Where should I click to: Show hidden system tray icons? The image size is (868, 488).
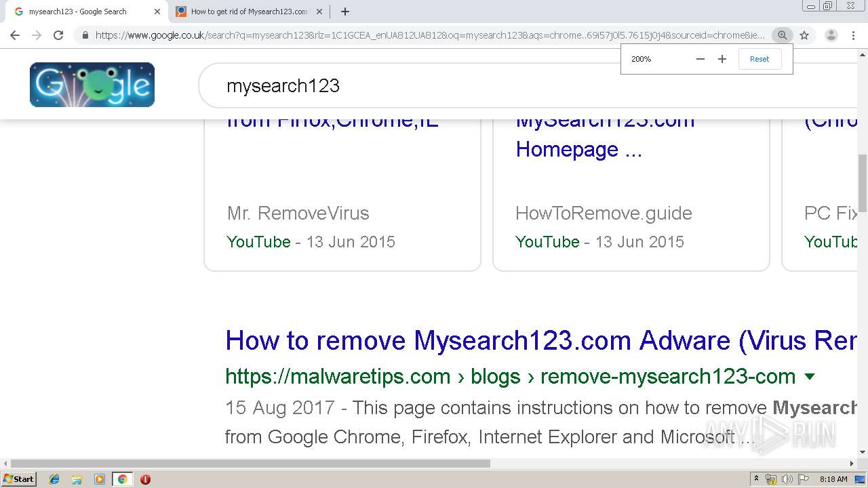[x=756, y=479]
